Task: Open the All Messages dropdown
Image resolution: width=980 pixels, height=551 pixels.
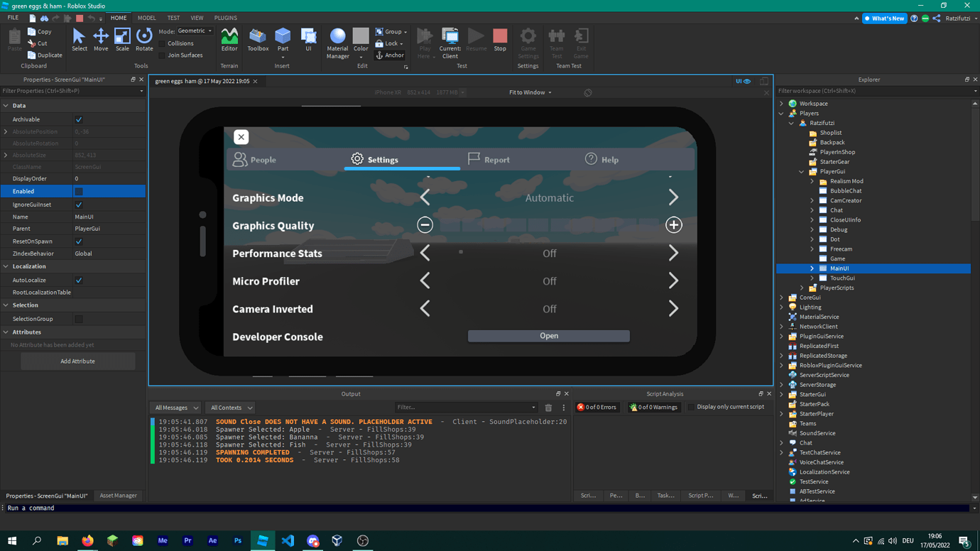Action: [177, 408]
